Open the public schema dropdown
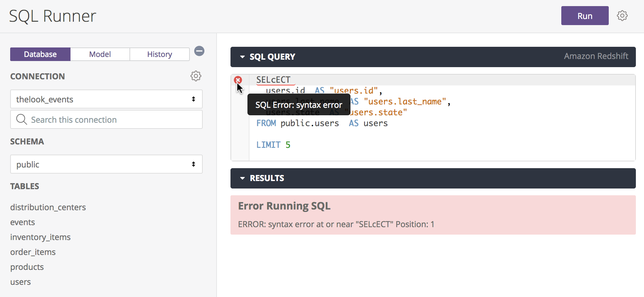Image resolution: width=644 pixels, height=297 pixels. [x=106, y=164]
